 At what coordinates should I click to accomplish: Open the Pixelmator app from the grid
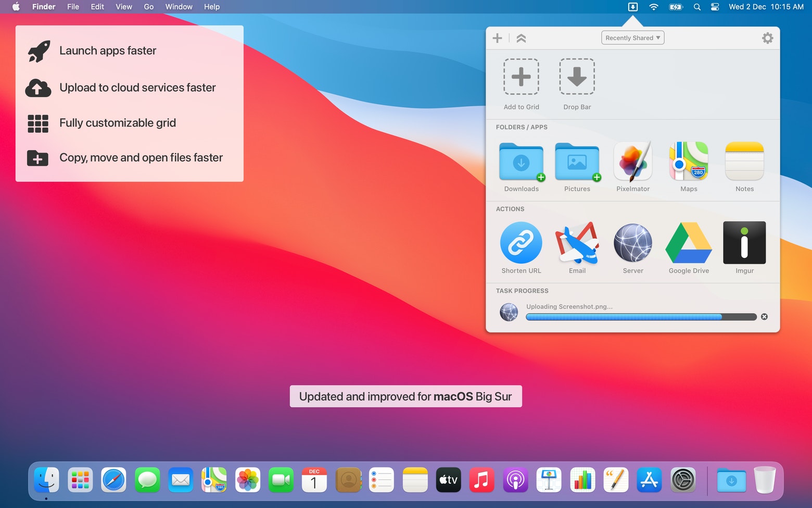632,162
